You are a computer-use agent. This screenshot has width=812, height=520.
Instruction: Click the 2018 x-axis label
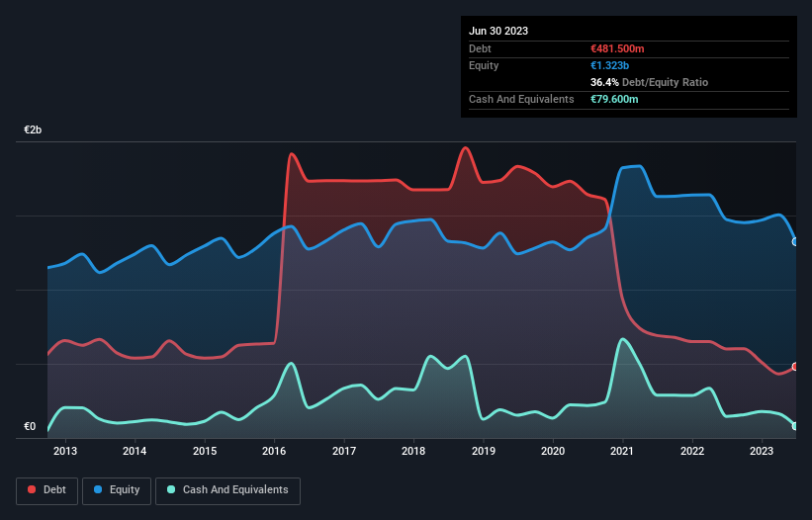pyautogui.click(x=413, y=451)
